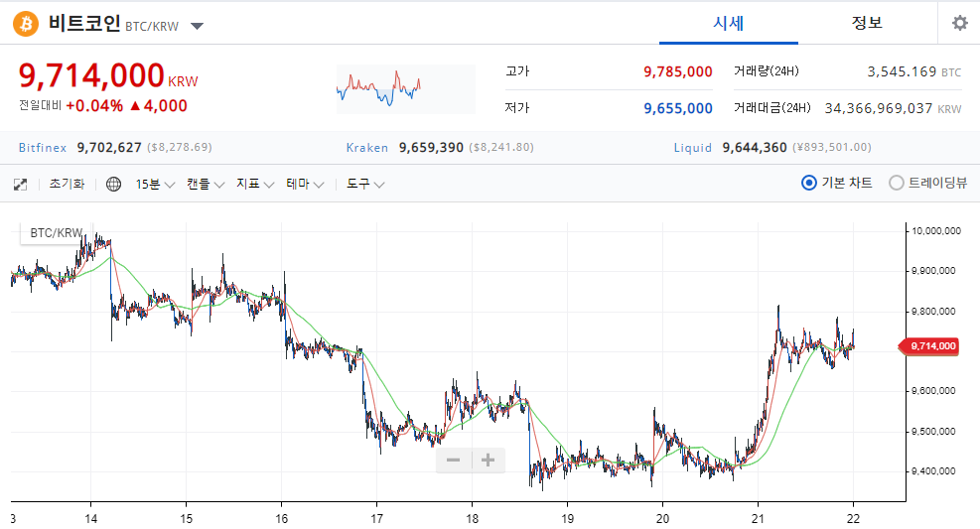Click the large 9,714,000 price
This screenshot has height=529, width=980.
coord(91,75)
